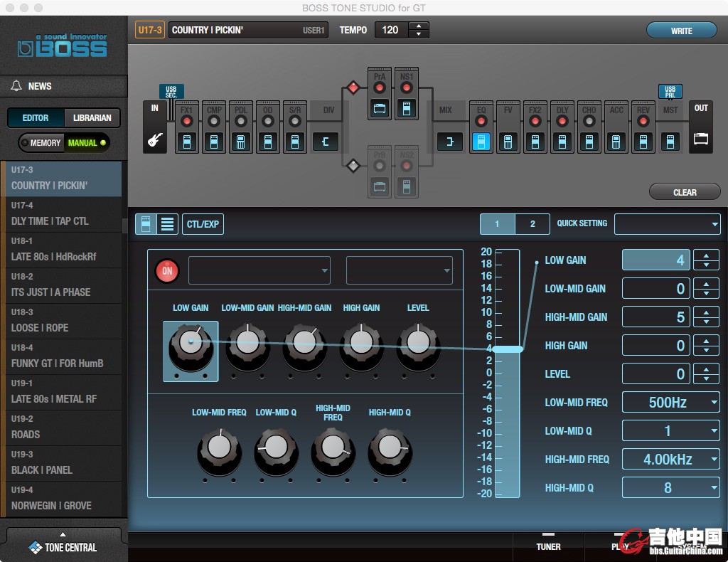
Task: Click the guitar input icon
Action: [x=154, y=140]
